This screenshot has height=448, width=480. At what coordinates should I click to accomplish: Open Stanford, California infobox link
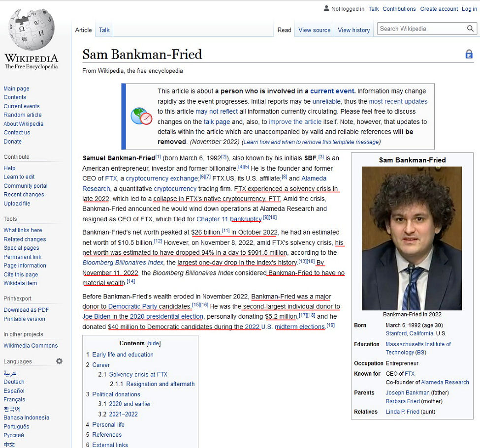410,333
